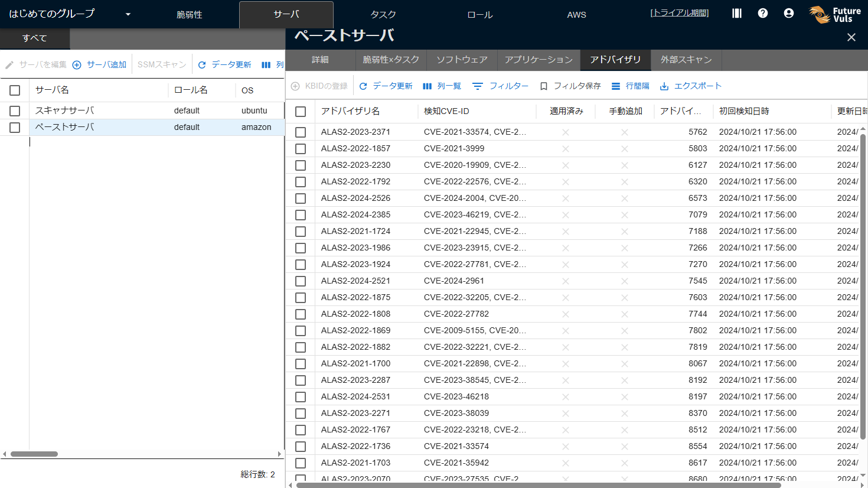Open 詳細 tab of server panel
Viewport: 868px width, 488px height.
[x=320, y=60]
